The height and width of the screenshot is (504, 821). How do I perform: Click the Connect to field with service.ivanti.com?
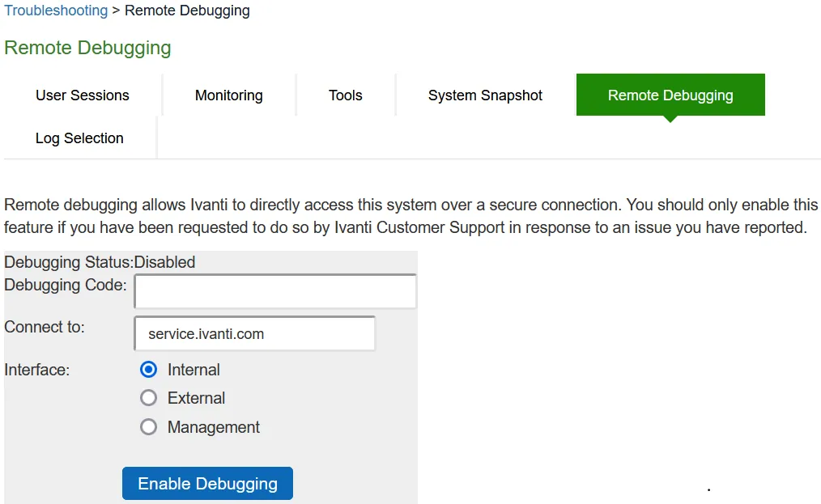254,333
